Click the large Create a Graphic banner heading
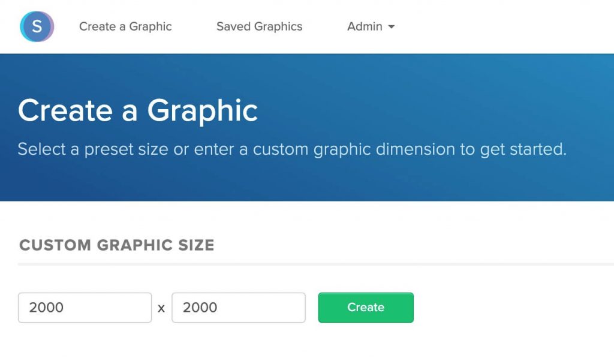This screenshot has width=614, height=364. (x=138, y=111)
